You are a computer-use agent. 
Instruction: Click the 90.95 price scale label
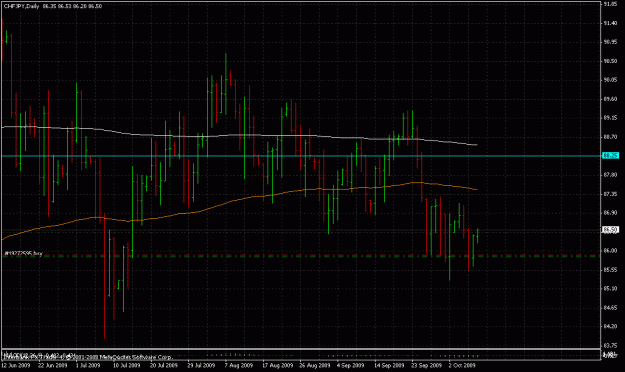pos(610,42)
